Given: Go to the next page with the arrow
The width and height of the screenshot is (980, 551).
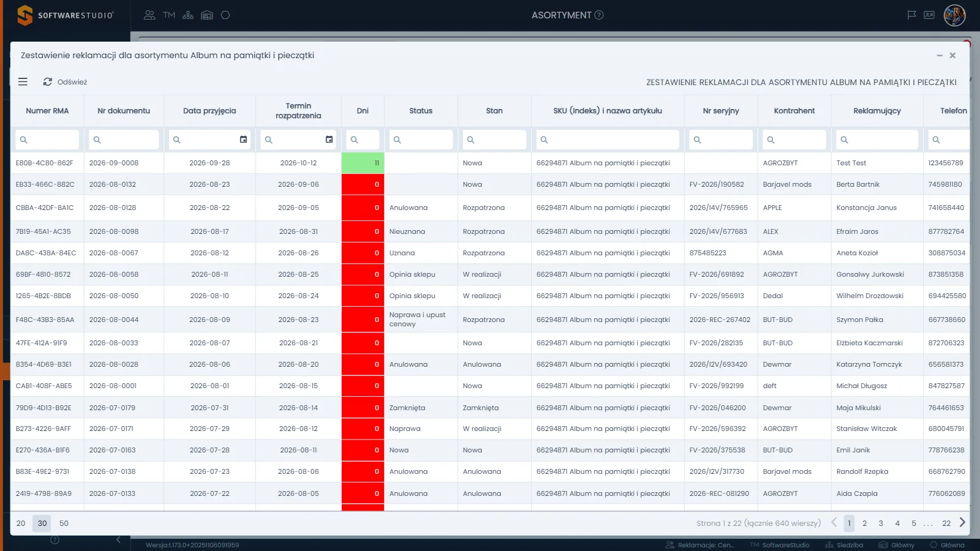Looking at the screenshot, I should tap(962, 522).
